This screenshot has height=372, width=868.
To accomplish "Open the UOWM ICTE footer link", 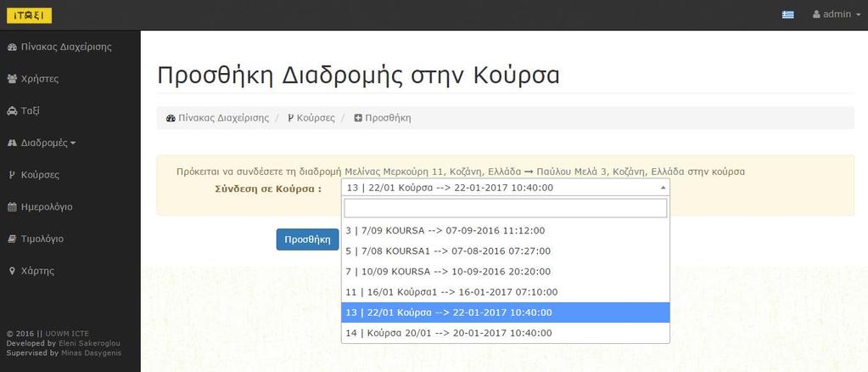I will [67, 334].
